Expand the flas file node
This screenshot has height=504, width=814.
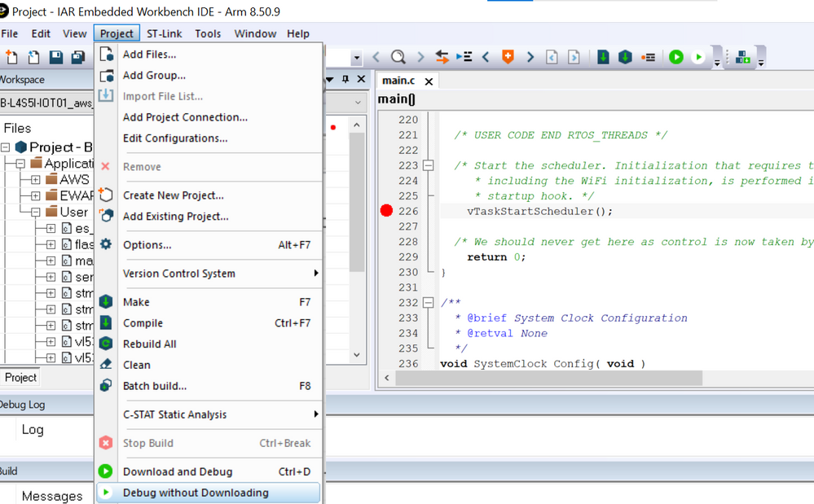coord(51,244)
